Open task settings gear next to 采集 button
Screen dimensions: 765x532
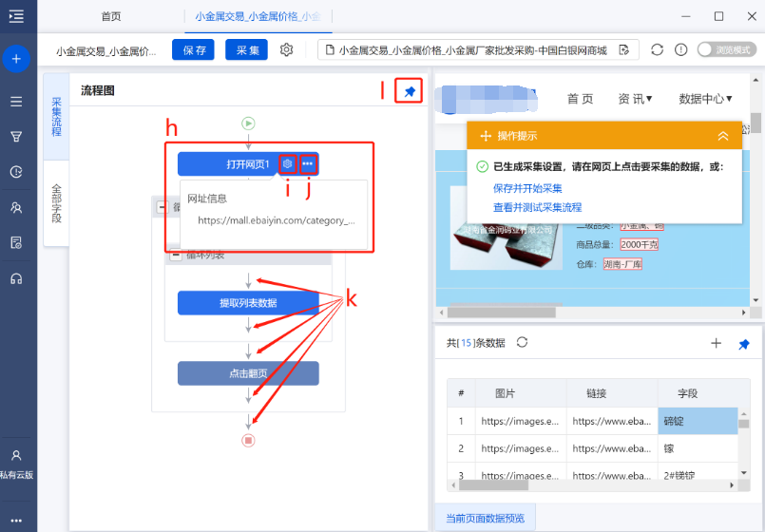(x=286, y=50)
